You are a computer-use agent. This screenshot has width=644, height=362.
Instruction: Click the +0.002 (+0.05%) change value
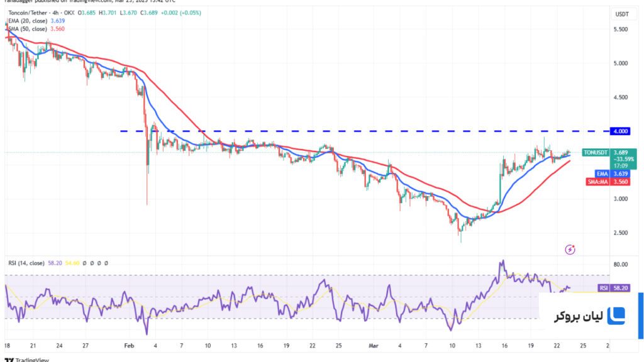pos(181,13)
